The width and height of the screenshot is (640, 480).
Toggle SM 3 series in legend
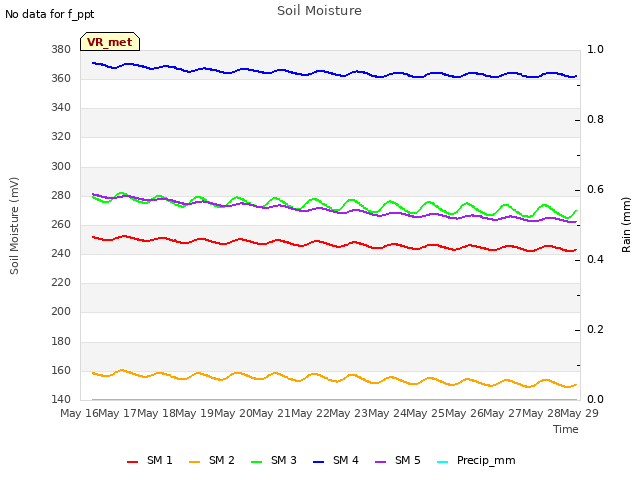(274, 460)
